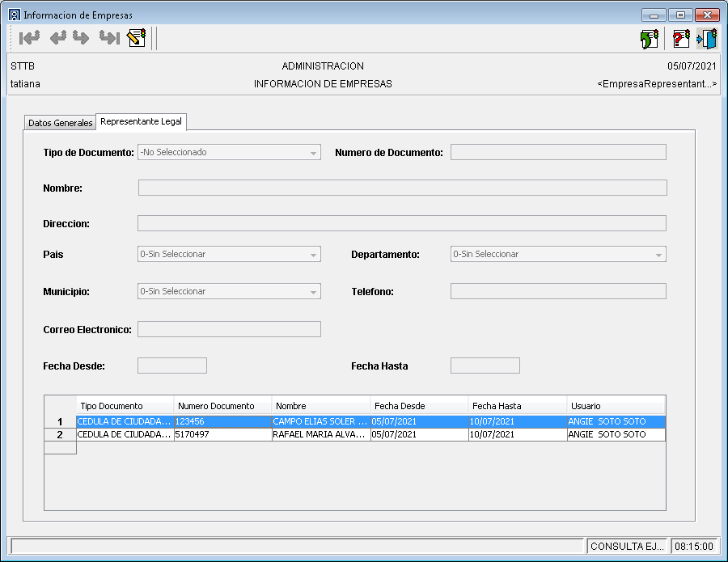The width and height of the screenshot is (728, 562).
Task: Click the next record arrow icon
Action: (x=81, y=38)
